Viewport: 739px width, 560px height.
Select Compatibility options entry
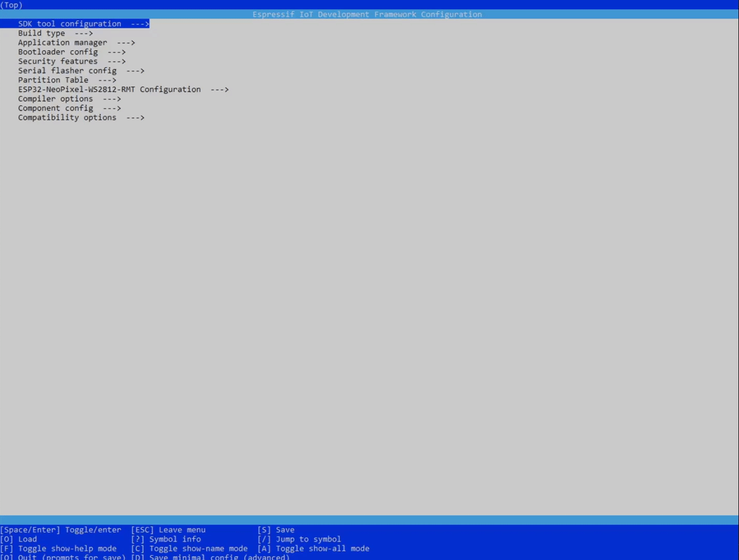click(81, 117)
